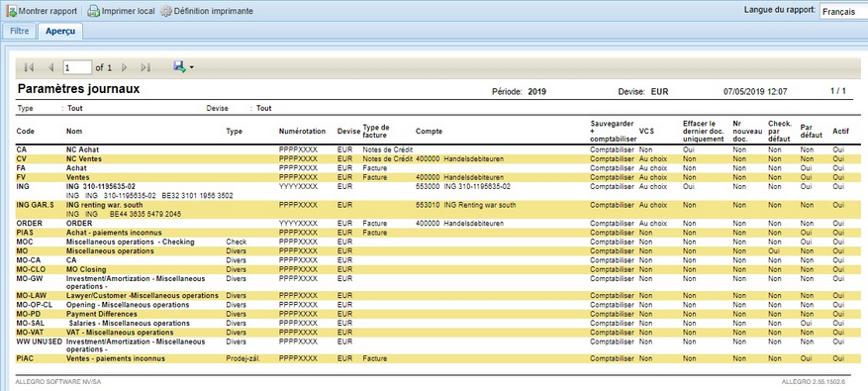Click ING renting war. south name
Viewport: 868px width, 391px height.
tap(104, 205)
